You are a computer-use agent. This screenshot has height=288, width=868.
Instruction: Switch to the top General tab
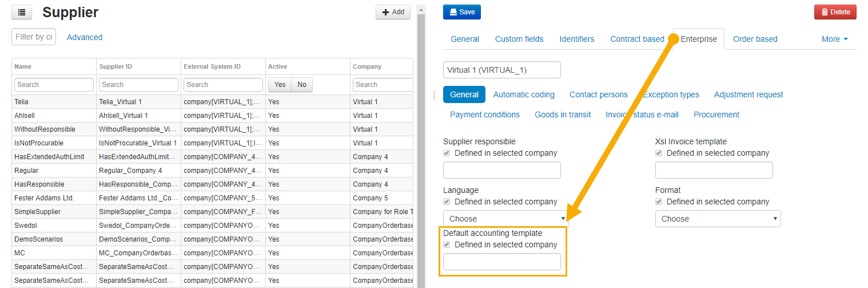tap(465, 39)
